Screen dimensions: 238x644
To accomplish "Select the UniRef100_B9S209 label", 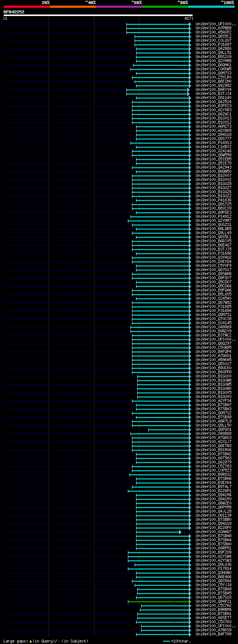I will (213, 57).
